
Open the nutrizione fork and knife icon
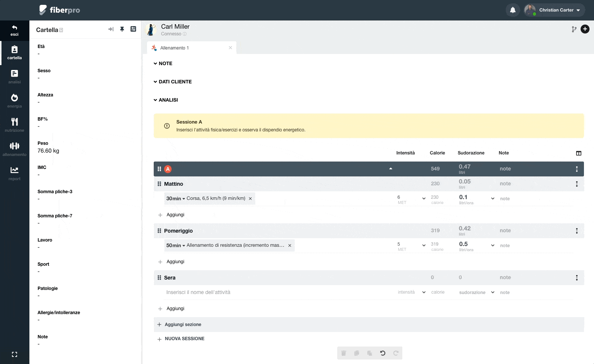tap(15, 122)
